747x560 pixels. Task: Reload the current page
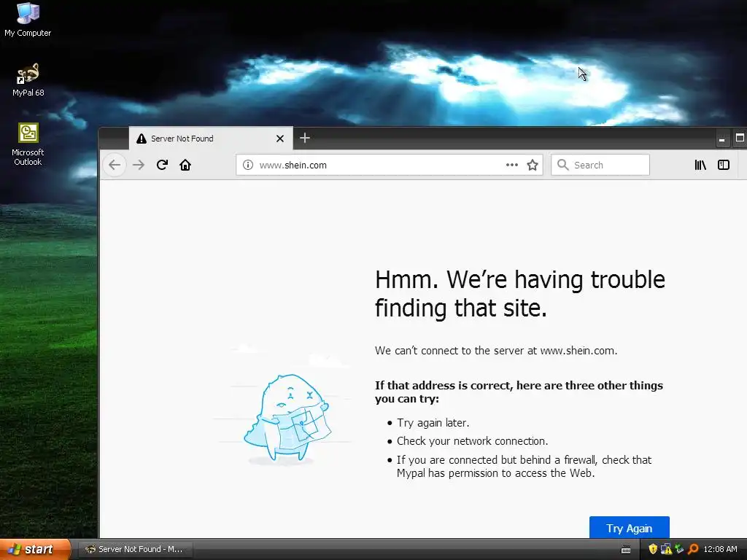pyautogui.click(x=162, y=165)
